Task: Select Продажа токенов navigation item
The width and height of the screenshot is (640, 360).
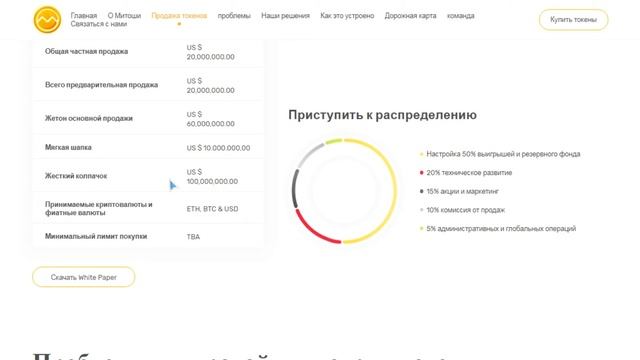Action: point(179,16)
